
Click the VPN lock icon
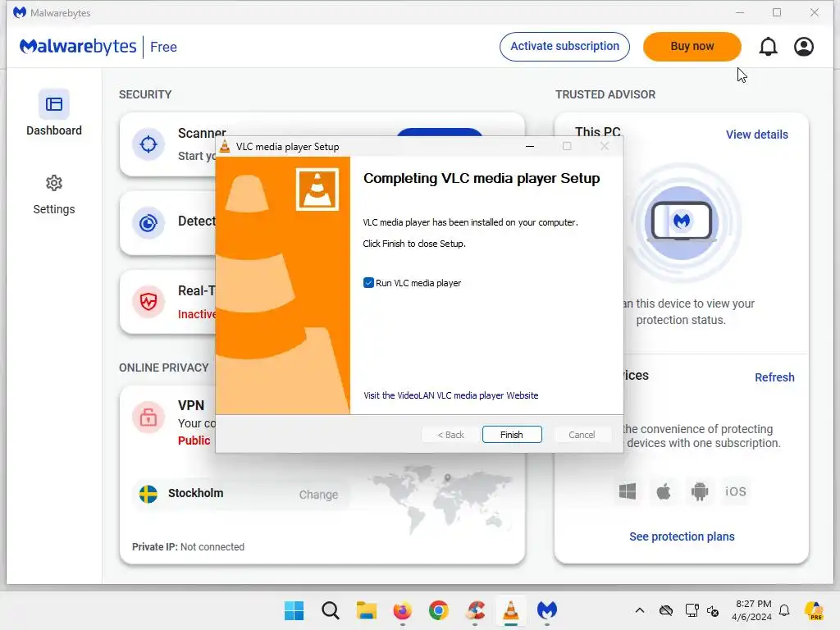point(148,417)
